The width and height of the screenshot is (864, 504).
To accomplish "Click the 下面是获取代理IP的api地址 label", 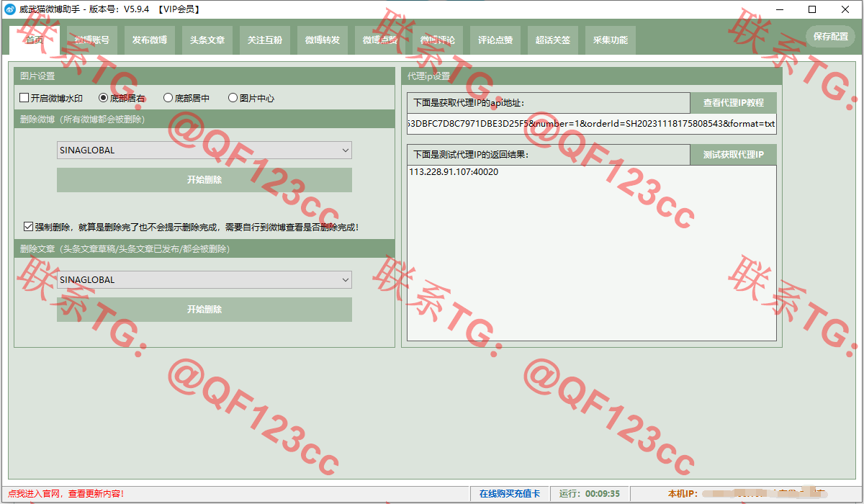I will [469, 103].
